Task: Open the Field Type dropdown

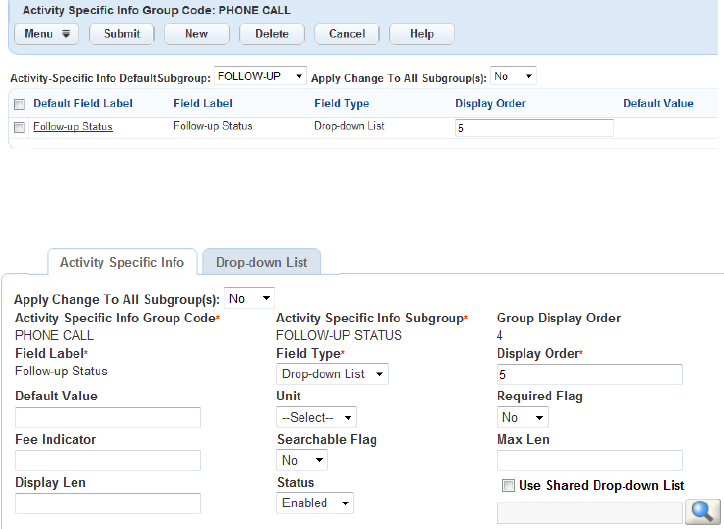Action: pos(332,374)
